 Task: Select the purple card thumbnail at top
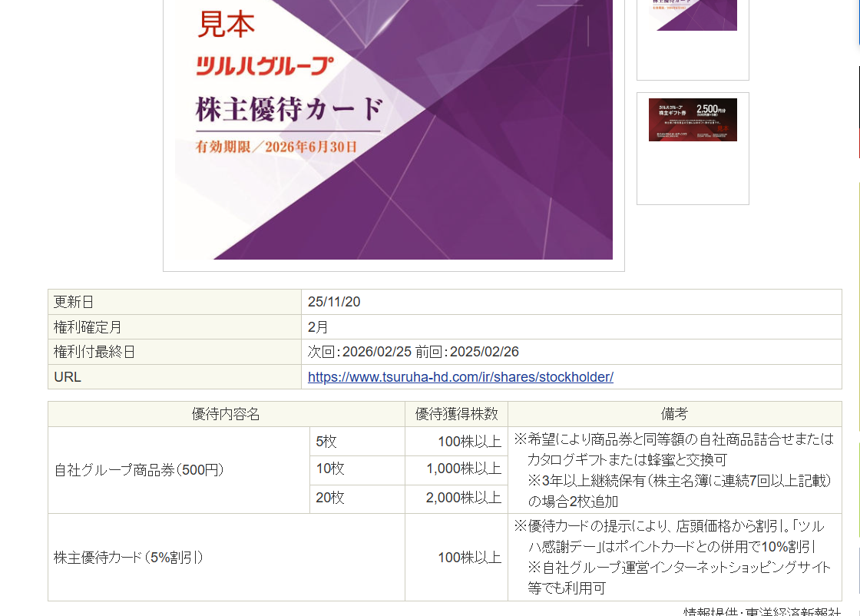click(693, 17)
